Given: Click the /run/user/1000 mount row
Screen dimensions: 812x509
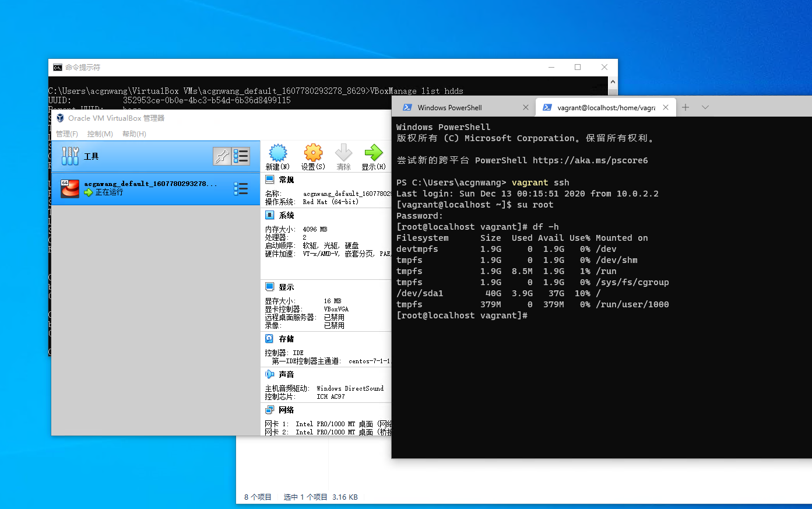Looking at the screenshot, I should click(x=533, y=304).
